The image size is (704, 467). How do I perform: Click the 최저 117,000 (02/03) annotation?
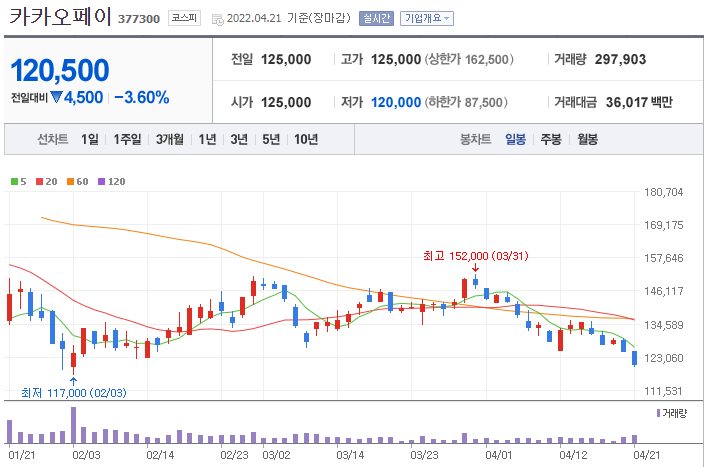74,393
